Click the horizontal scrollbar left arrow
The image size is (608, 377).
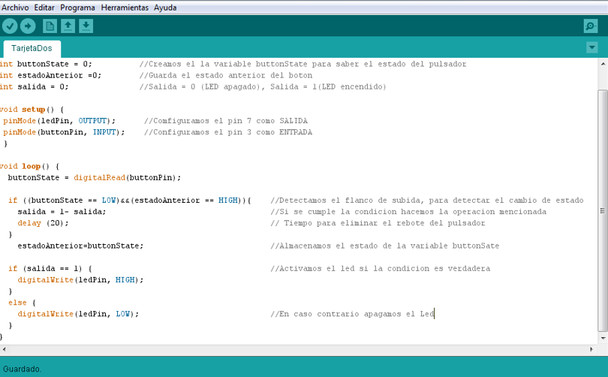(4, 349)
